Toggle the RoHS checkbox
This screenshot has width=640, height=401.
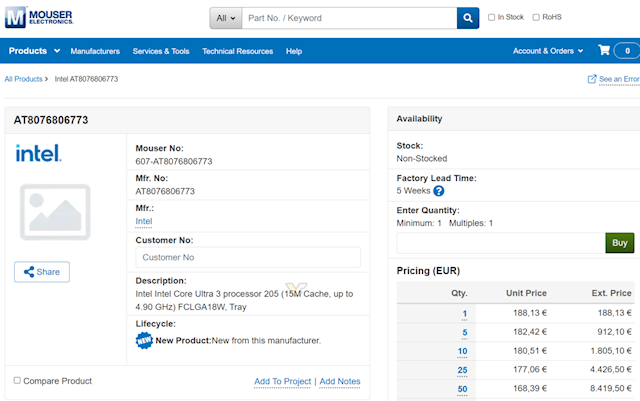pyautogui.click(x=536, y=17)
